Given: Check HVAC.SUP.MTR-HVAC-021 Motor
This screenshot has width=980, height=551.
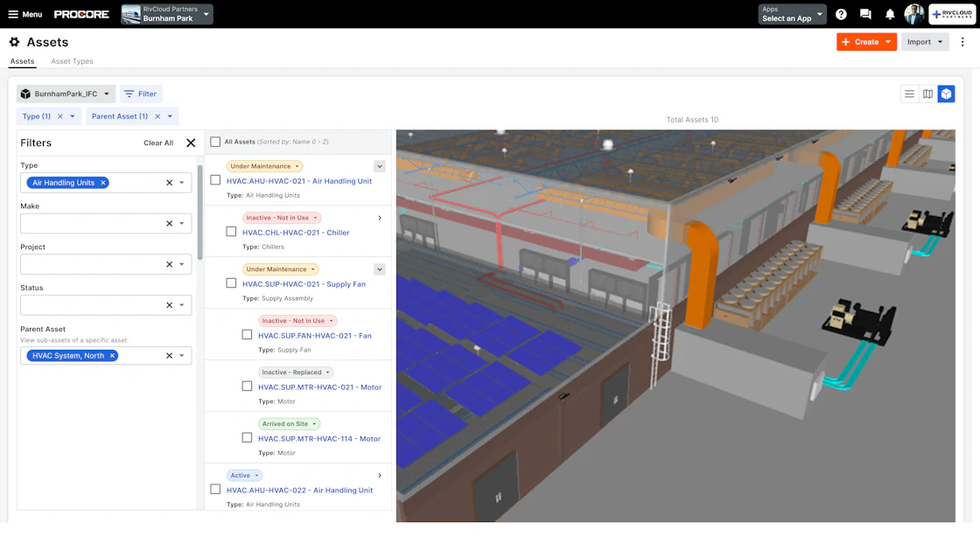Looking at the screenshot, I should (247, 386).
